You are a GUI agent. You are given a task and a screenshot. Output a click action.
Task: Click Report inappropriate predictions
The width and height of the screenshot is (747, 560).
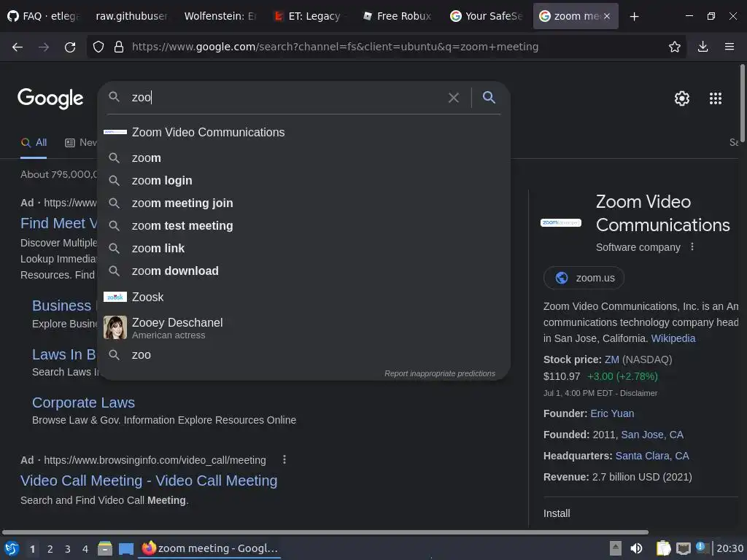[440, 373]
